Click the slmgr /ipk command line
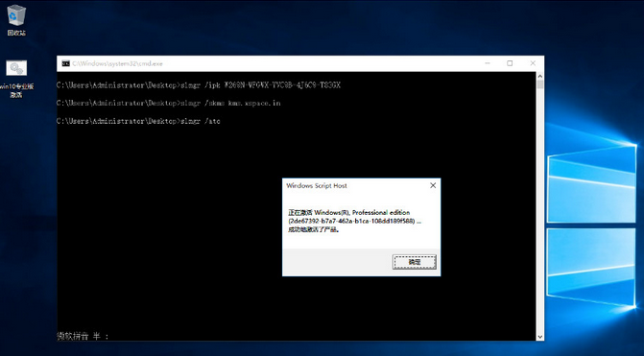Viewport: 644px width, 356px height. 199,85
